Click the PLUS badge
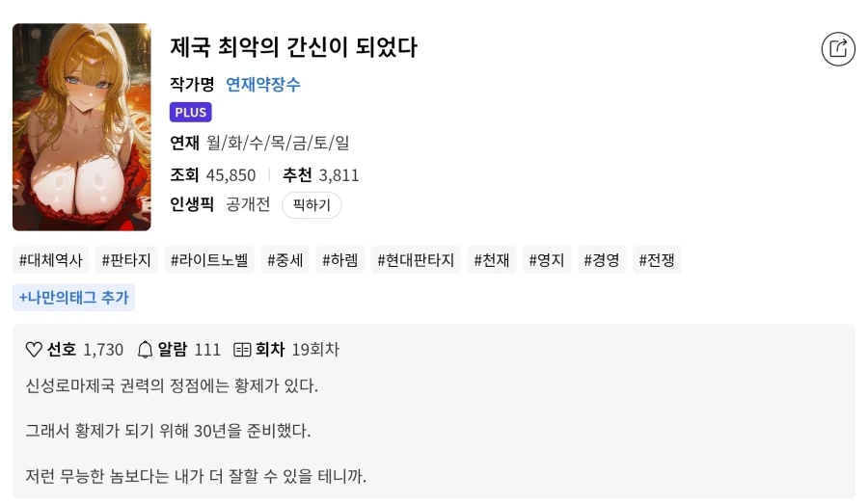The width and height of the screenshot is (868, 503). 190,113
